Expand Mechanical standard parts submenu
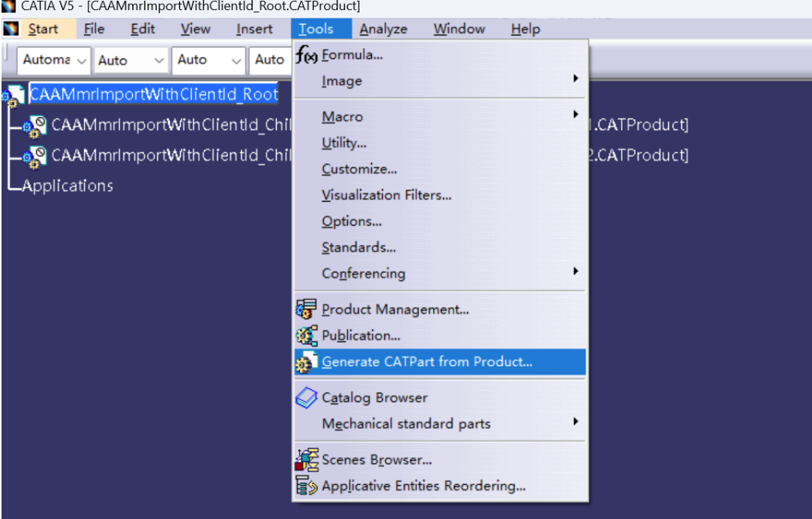The image size is (812, 519). coord(440,424)
